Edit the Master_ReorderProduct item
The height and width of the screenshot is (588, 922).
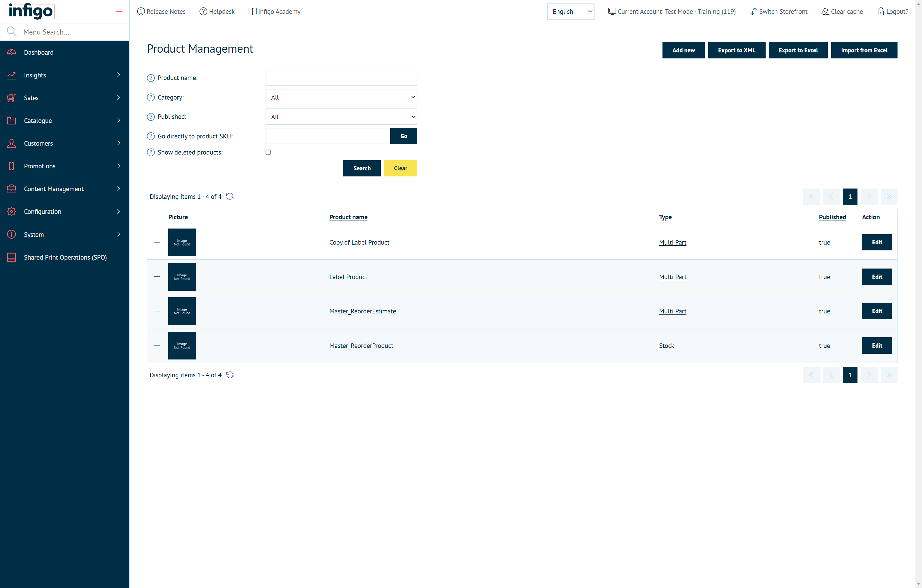[877, 345]
